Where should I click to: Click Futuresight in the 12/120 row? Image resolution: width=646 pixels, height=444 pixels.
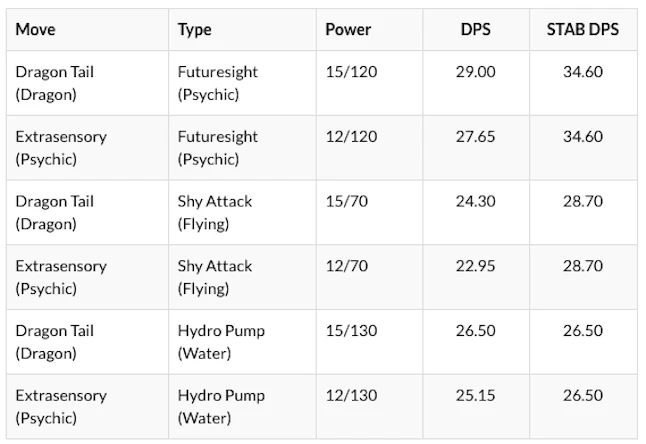(x=217, y=137)
